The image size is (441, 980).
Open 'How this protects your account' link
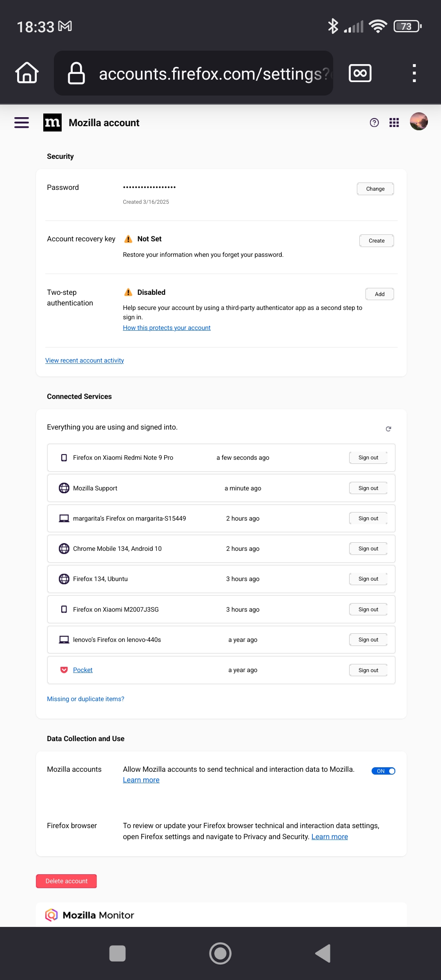[167, 328]
